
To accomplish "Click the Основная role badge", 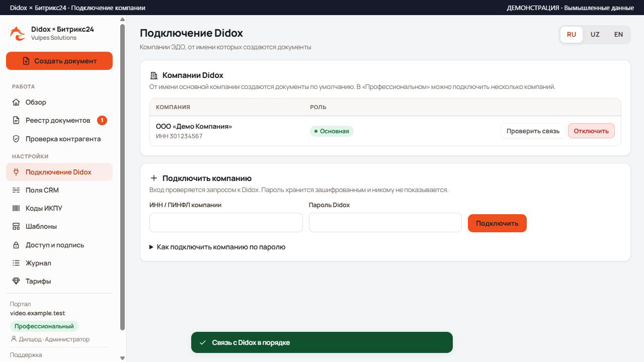I will pyautogui.click(x=332, y=131).
